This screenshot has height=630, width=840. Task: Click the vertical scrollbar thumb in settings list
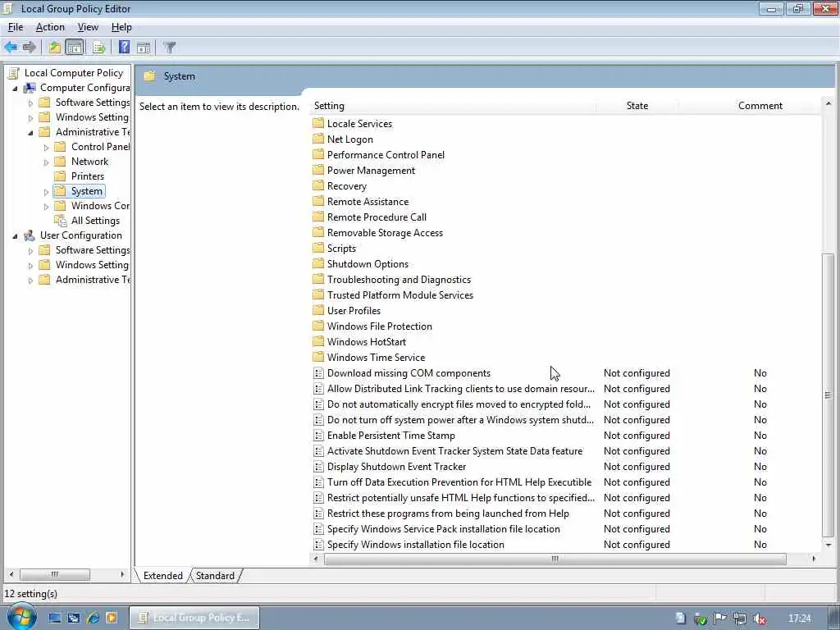tap(828, 395)
